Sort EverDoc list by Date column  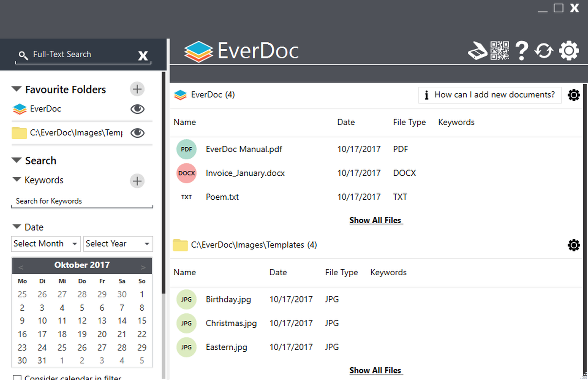click(x=346, y=123)
